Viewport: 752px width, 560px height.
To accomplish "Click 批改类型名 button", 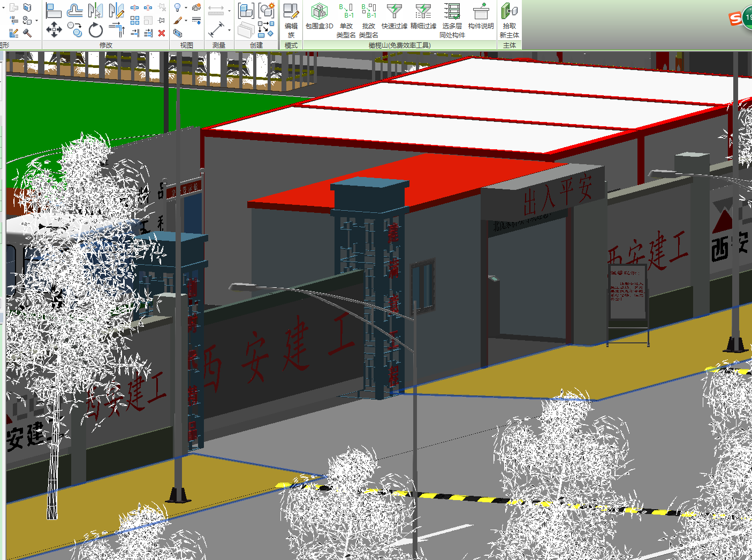I will pos(369,20).
